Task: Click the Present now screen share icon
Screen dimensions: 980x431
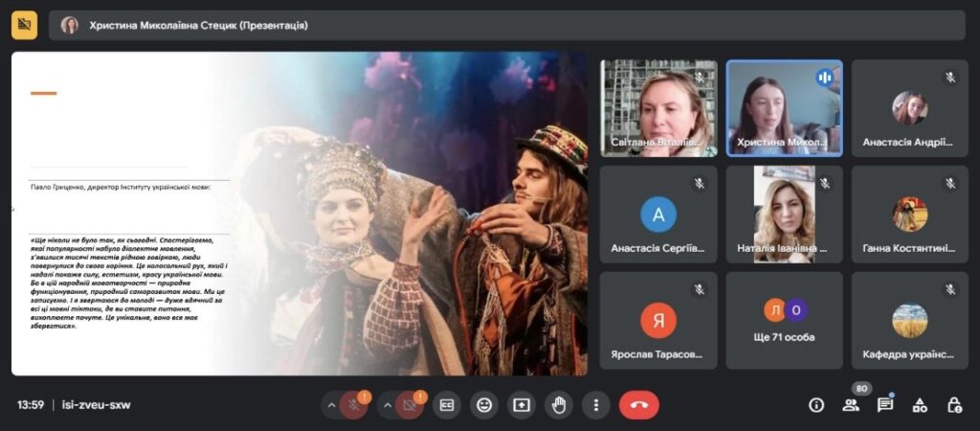Action: [522, 405]
